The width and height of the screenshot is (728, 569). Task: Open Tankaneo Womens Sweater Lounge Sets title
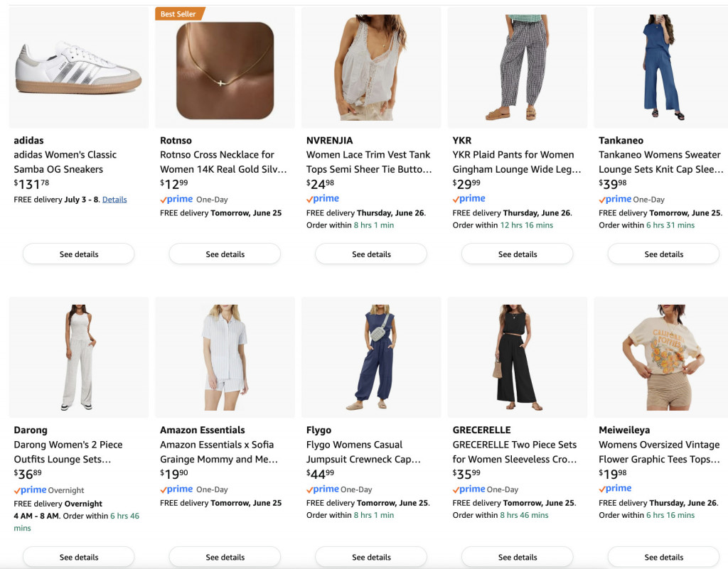pos(661,162)
